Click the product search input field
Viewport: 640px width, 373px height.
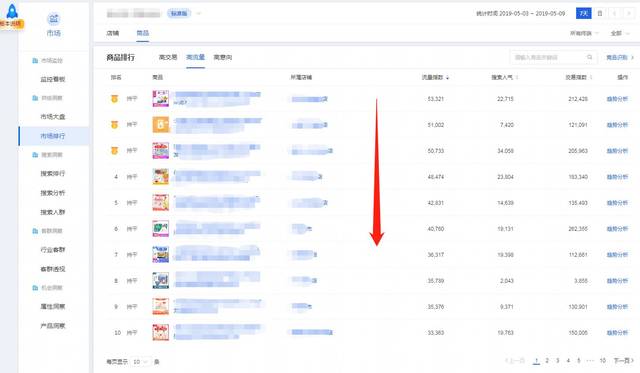point(549,57)
